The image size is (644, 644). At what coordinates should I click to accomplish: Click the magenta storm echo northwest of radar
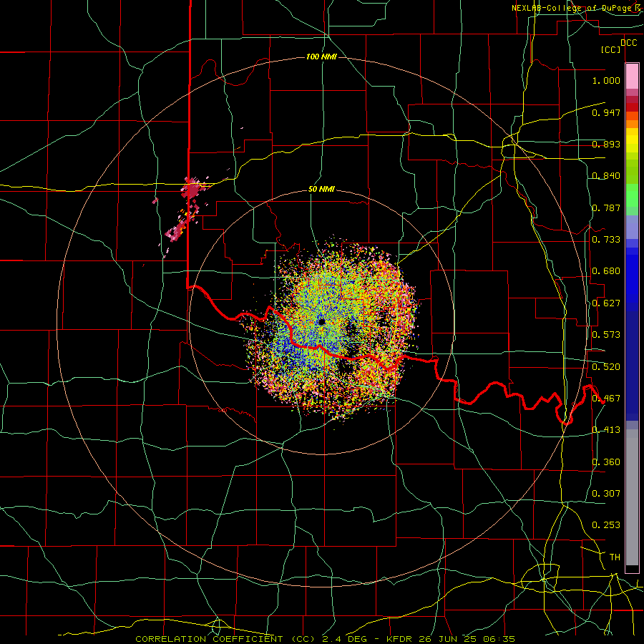pos(192,190)
